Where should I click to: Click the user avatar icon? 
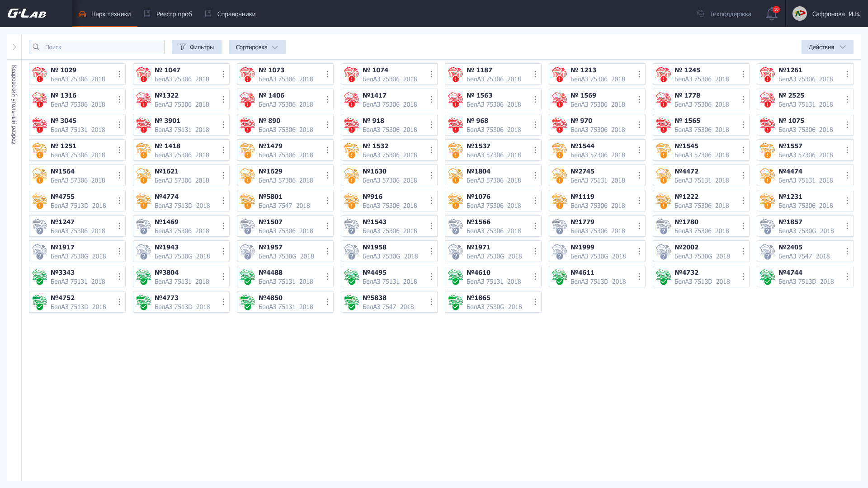click(x=800, y=14)
